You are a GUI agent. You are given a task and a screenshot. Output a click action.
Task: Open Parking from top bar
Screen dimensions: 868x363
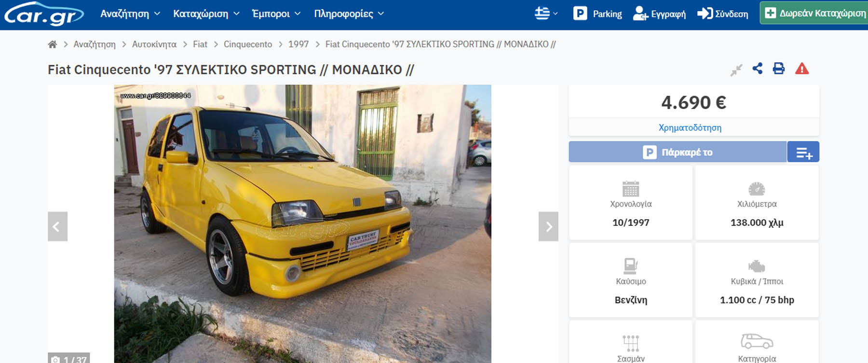point(597,14)
